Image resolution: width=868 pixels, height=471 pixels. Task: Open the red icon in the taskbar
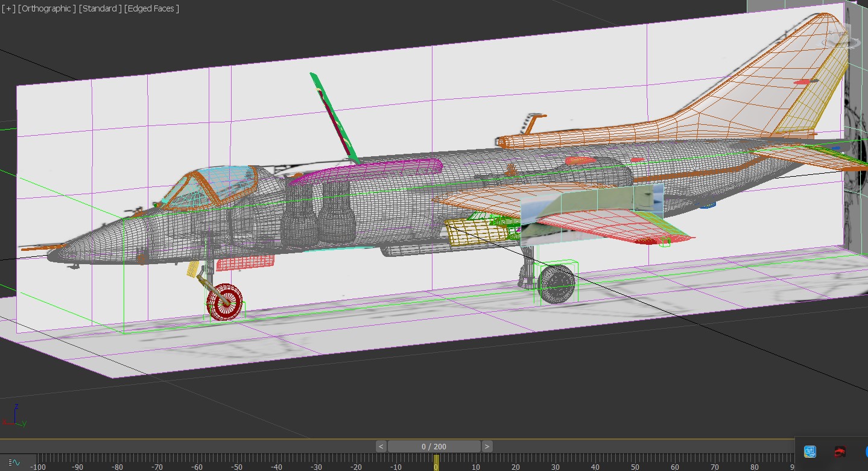(x=840, y=452)
